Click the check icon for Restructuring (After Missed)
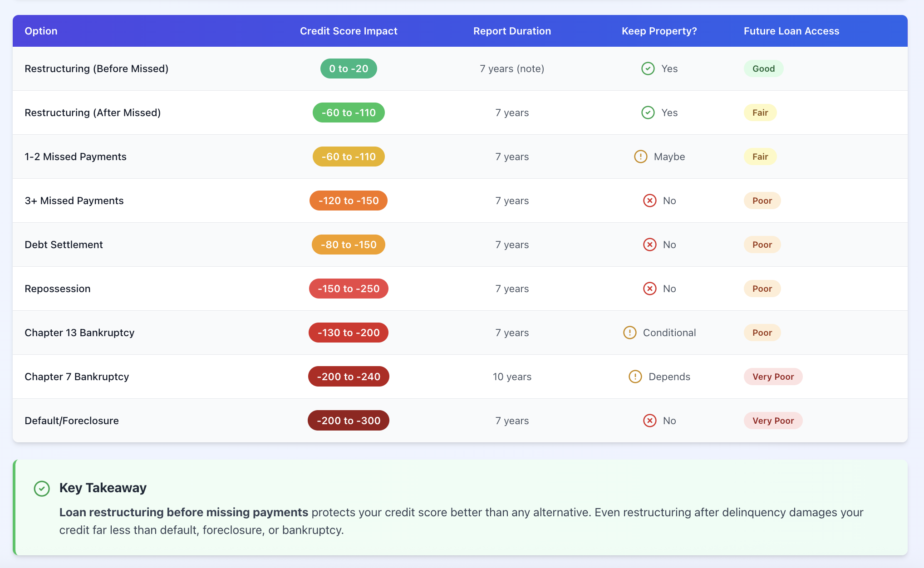The height and width of the screenshot is (568, 924). point(648,113)
